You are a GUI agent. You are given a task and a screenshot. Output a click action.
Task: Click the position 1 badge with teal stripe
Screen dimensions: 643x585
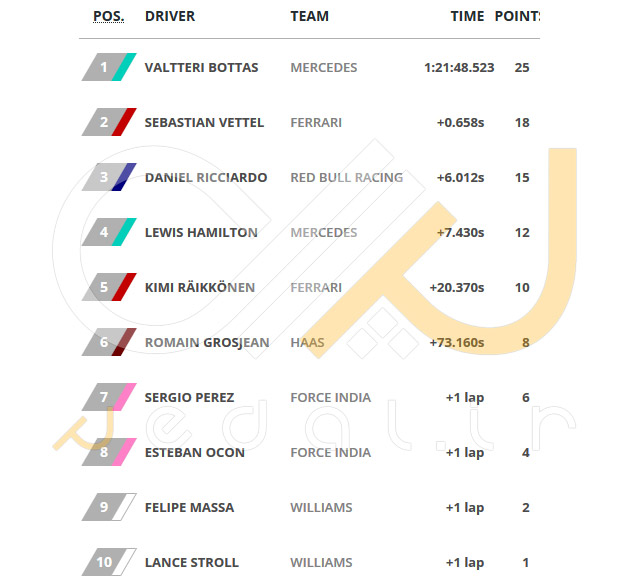point(109,67)
